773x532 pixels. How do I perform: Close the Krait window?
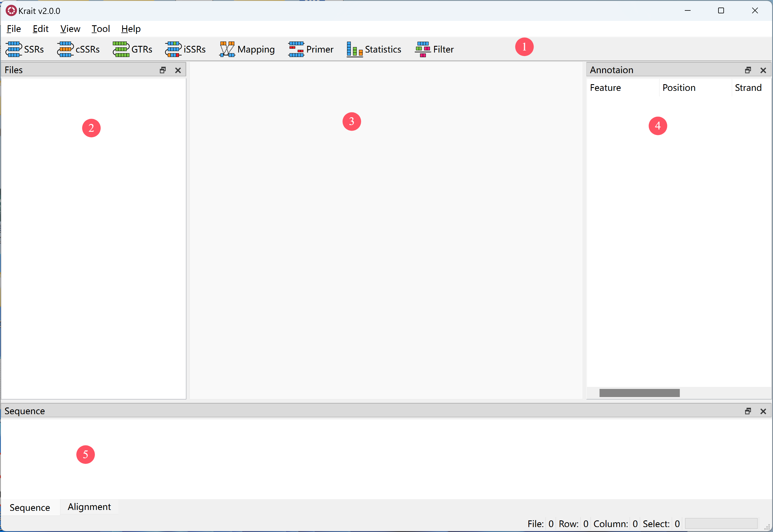click(x=755, y=11)
